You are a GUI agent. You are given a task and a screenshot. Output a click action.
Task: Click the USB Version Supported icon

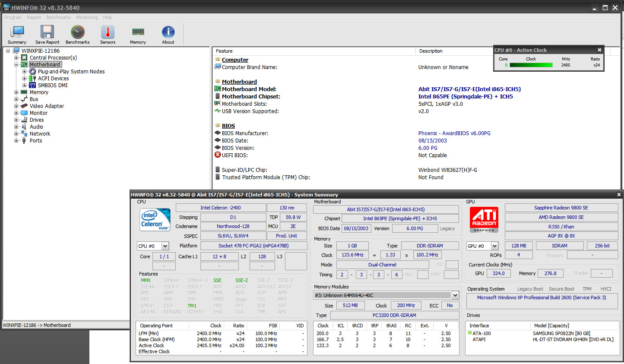coord(218,111)
